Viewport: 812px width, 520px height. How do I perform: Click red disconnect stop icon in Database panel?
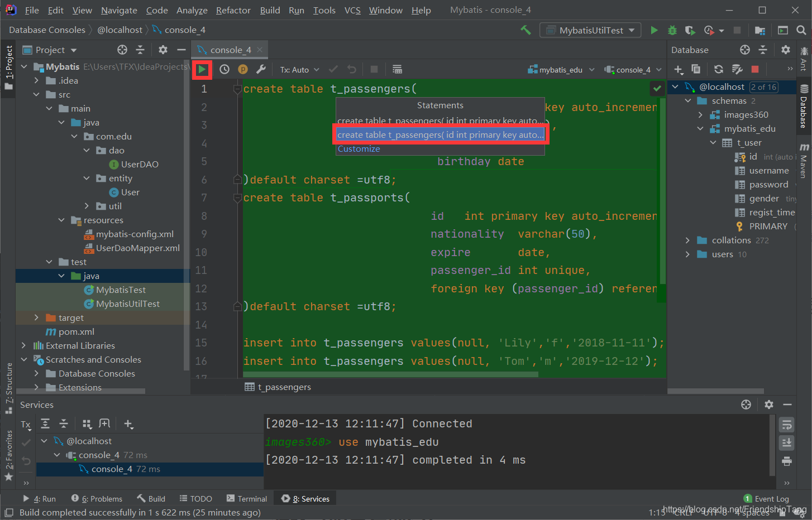[755, 70]
